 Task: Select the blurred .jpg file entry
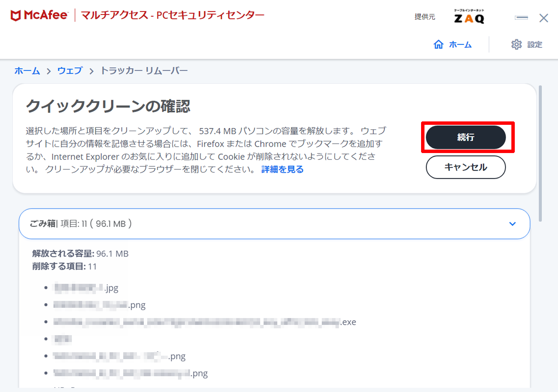tap(86, 288)
